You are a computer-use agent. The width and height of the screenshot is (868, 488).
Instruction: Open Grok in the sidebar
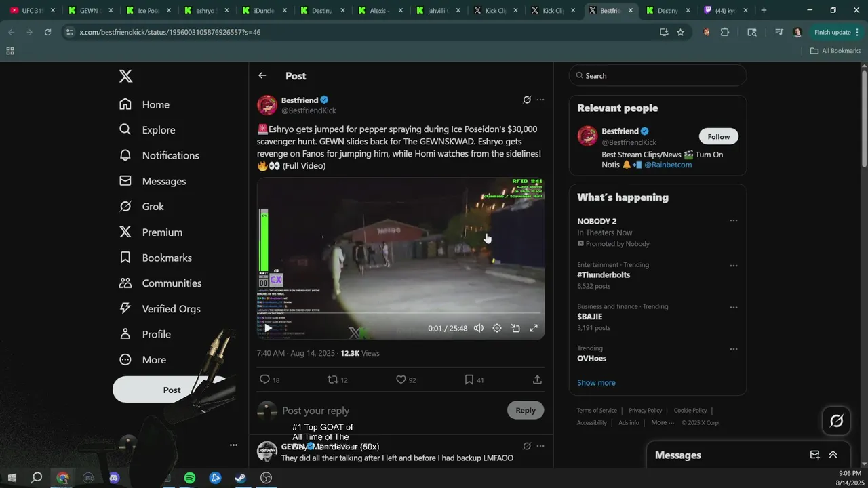(142, 207)
